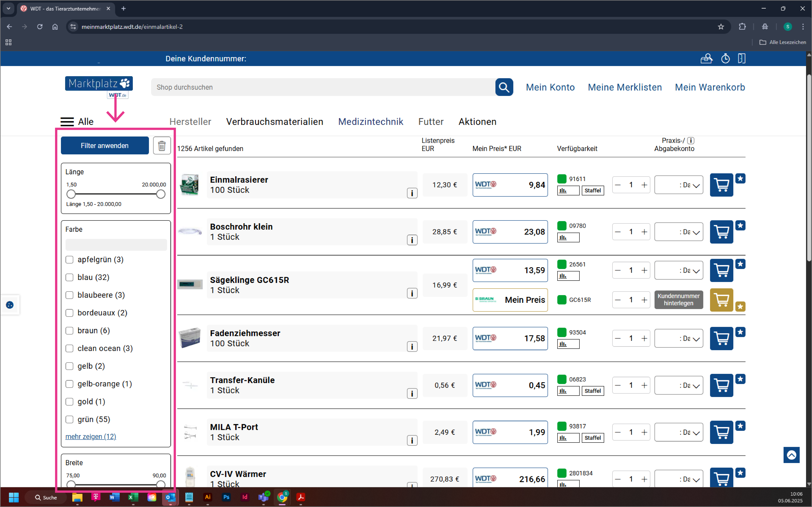Open the tab list dropdown in Chrome

[x=8, y=8]
